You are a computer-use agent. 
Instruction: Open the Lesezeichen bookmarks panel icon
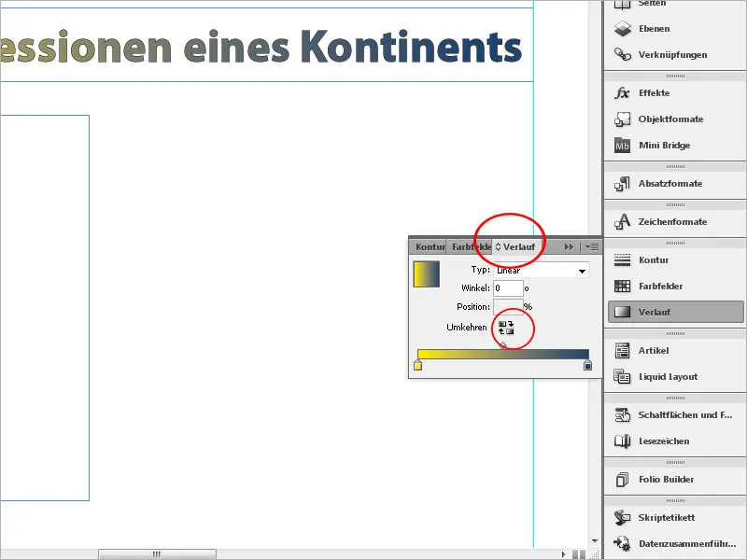[622, 441]
